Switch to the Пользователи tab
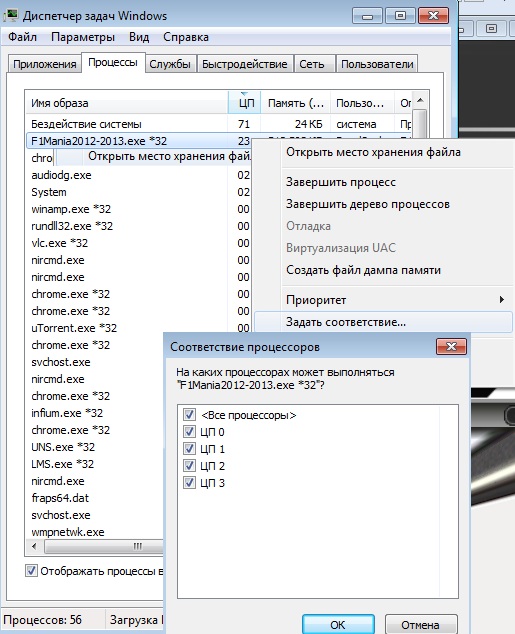 coord(377,64)
